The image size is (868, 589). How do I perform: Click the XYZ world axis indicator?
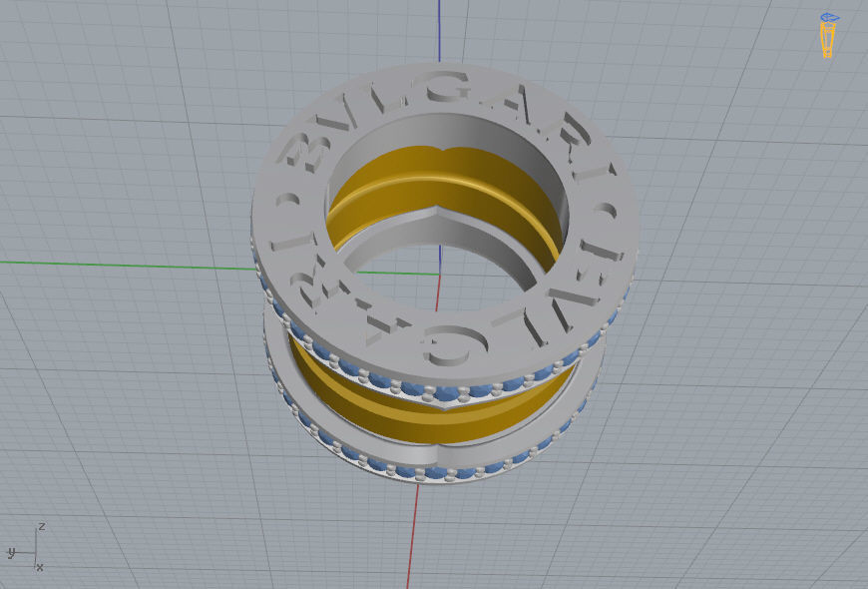click(25, 547)
